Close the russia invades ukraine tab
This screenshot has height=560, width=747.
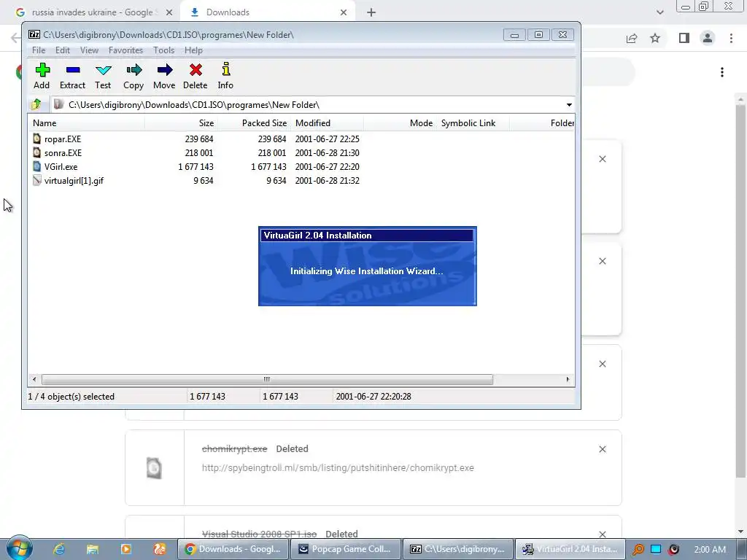169,12
